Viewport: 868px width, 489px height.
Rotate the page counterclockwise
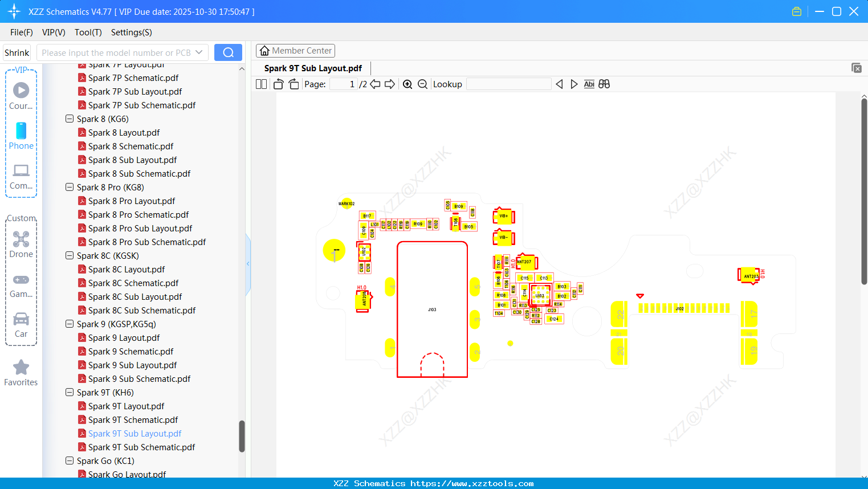pos(278,84)
